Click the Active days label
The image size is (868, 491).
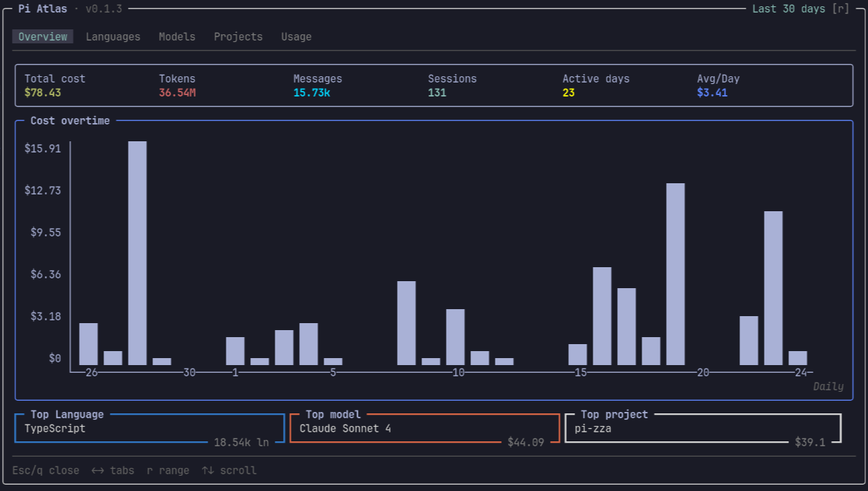[596, 78]
